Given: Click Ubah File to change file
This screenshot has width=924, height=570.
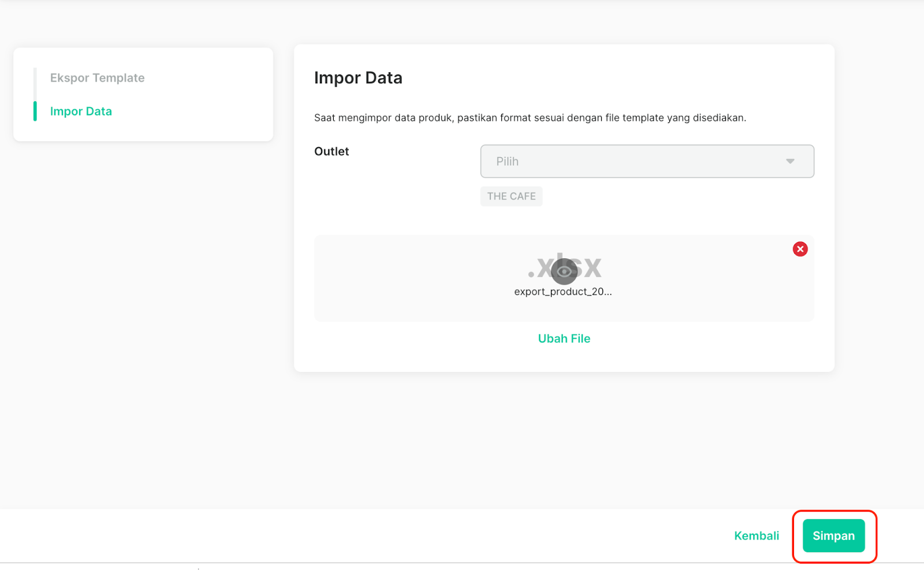Looking at the screenshot, I should coord(564,338).
